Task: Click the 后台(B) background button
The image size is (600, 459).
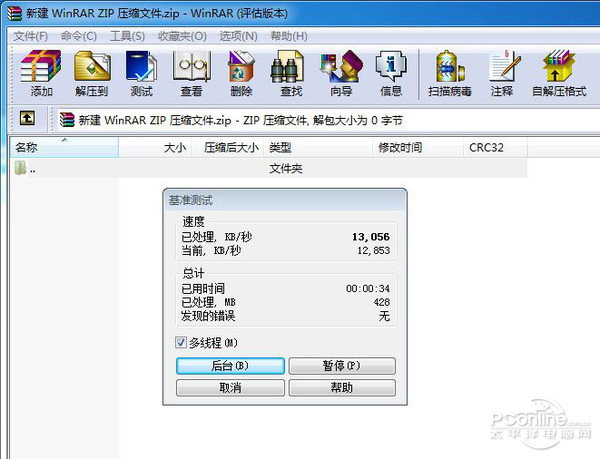Action: pyautogui.click(x=230, y=366)
